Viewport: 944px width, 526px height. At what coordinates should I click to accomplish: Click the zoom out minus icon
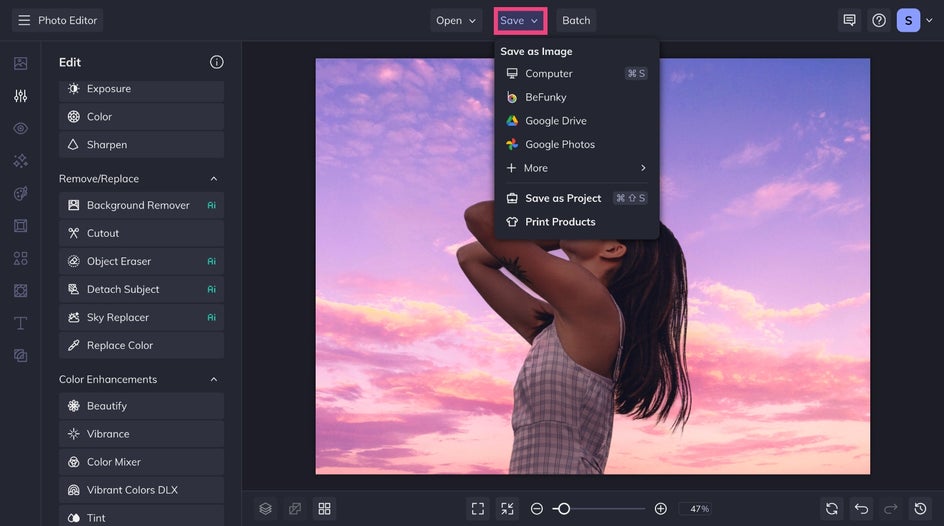(536, 509)
